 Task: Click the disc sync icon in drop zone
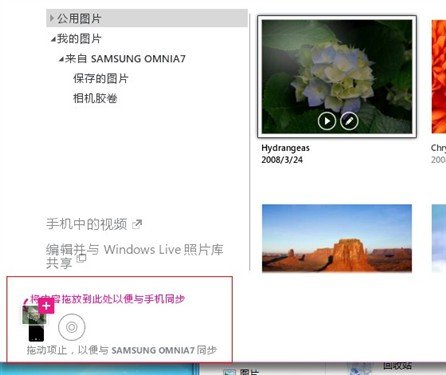(72, 327)
